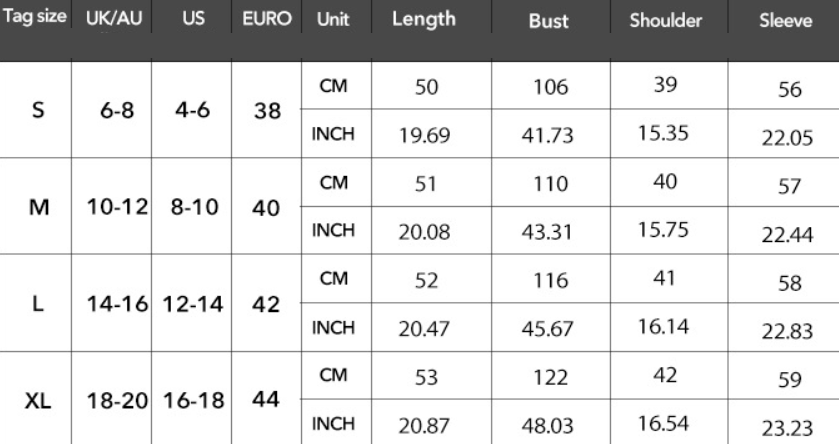Select the US size 8-10 cell
The width and height of the screenshot is (839, 444).
point(189,209)
